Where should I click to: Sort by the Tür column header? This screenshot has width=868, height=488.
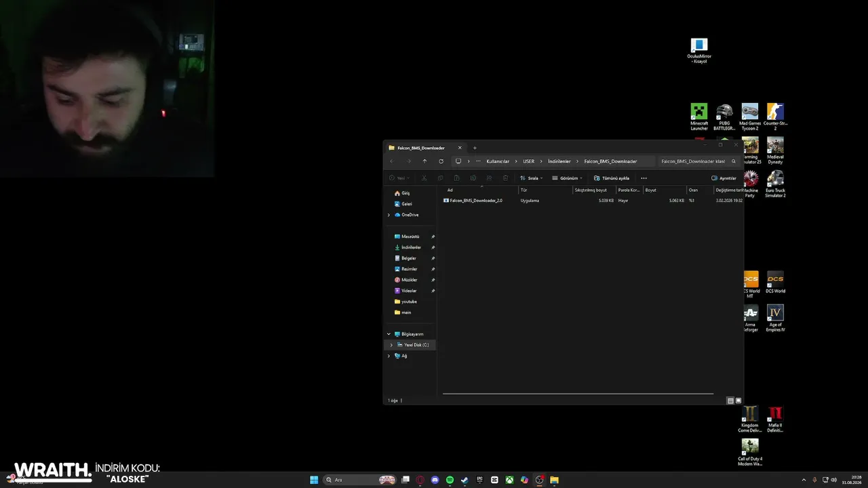coord(546,190)
